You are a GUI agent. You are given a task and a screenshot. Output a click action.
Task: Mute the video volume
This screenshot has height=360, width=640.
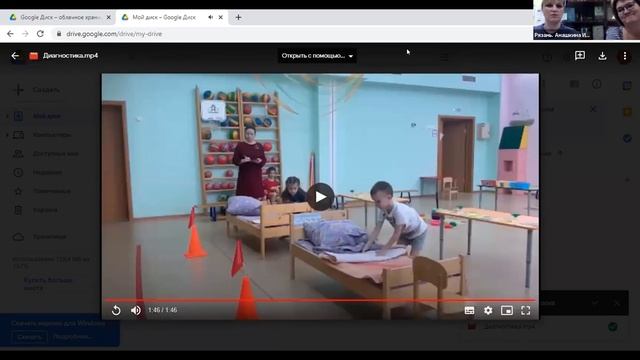click(x=136, y=310)
